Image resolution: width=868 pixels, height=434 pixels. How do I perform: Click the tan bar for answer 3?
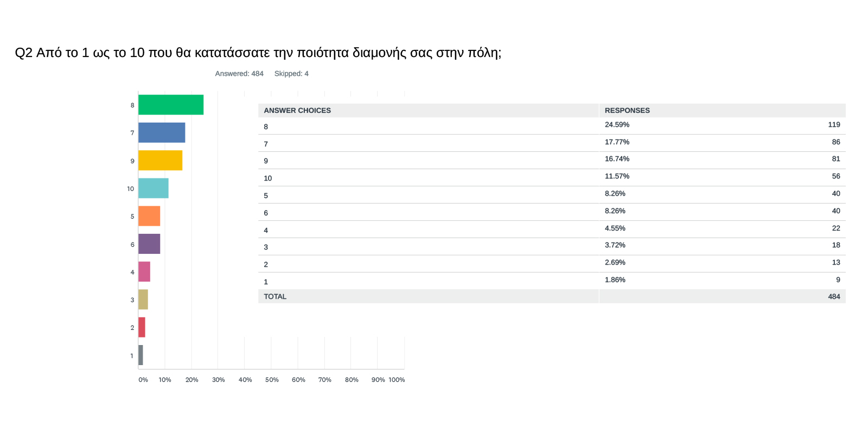tap(143, 299)
